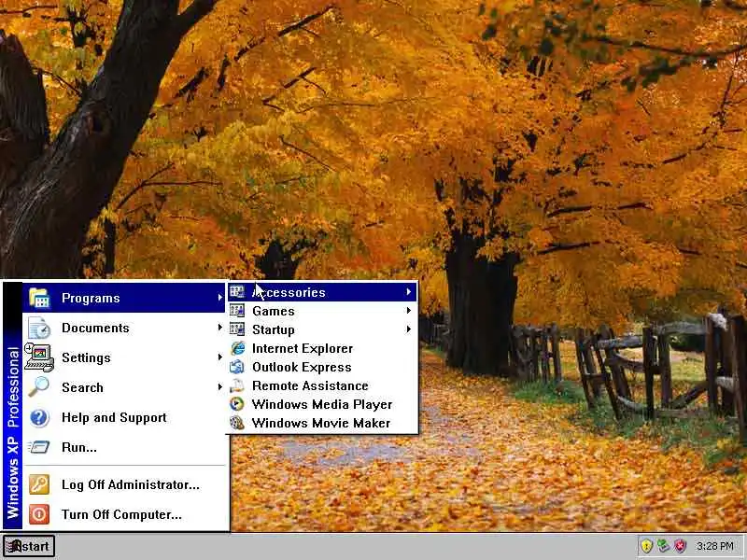Open Help and Support
Screen dimensions: 747x560
pyautogui.click(x=124, y=417)
